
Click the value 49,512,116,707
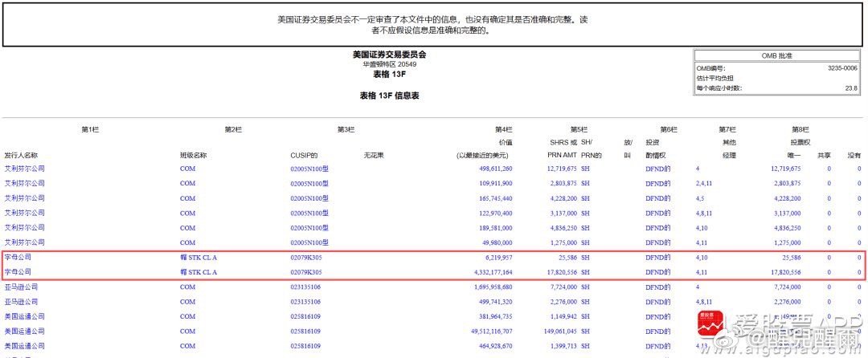point(492,332)
